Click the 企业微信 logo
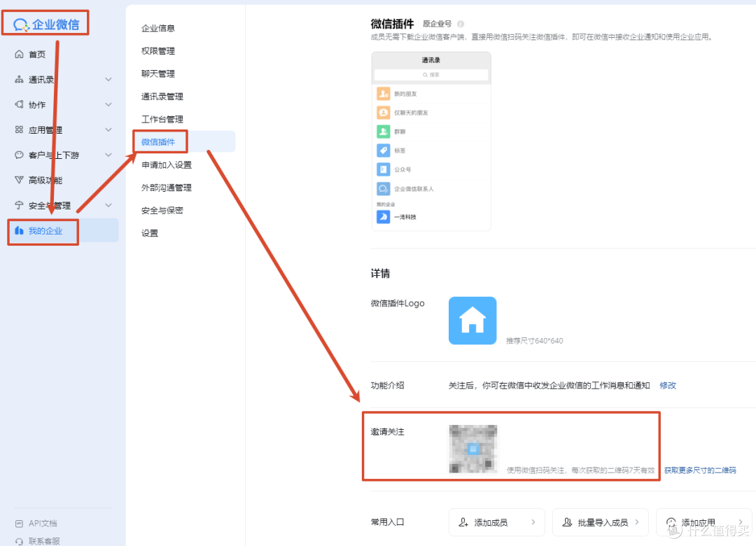The height and width of the screenshot is (546, 756). tap(45, 24)
